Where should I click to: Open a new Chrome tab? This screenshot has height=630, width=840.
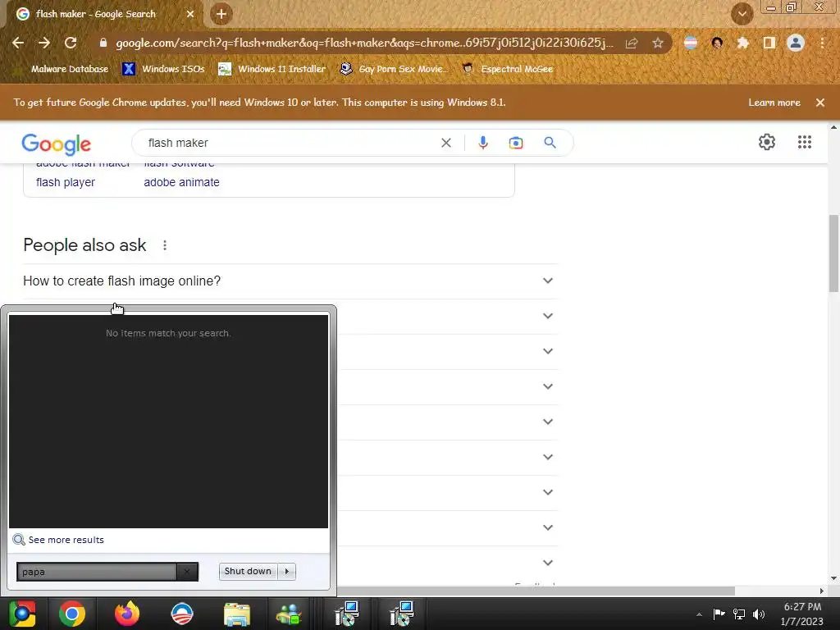[x=221, y=14]
